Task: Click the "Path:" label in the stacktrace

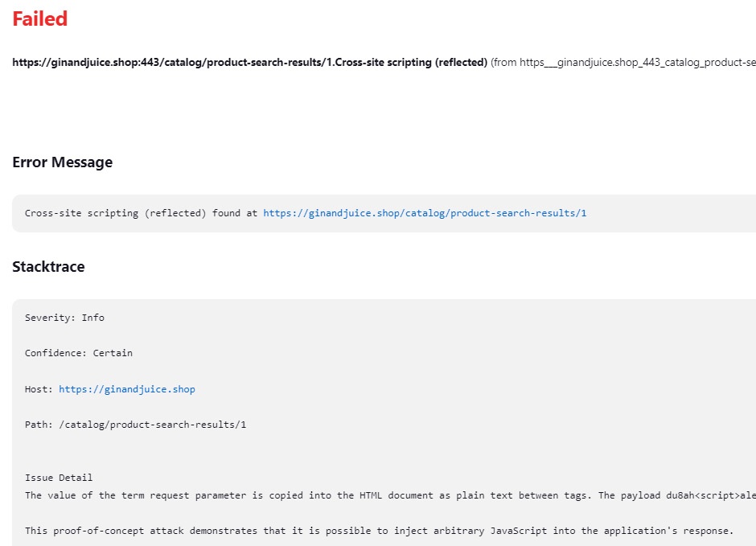Action: coord(39,425)
